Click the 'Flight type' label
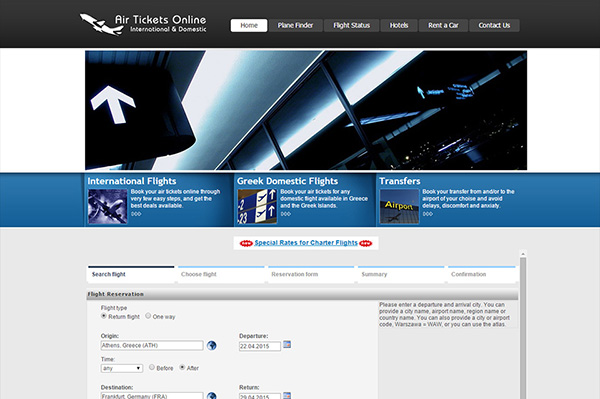This screenshot has width=600, height=399. (x=114, y=308)
